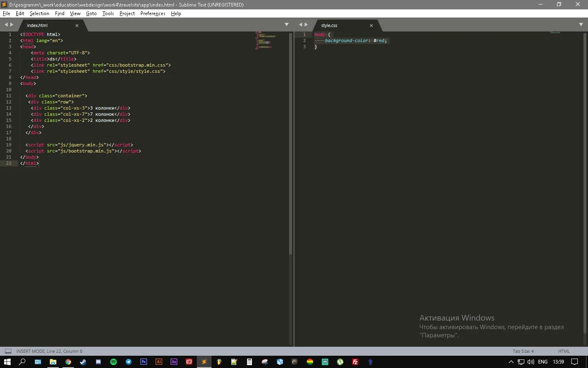588x368 pixels.
Task: Open the Preferences menu
Action: (x=152, y=13)
